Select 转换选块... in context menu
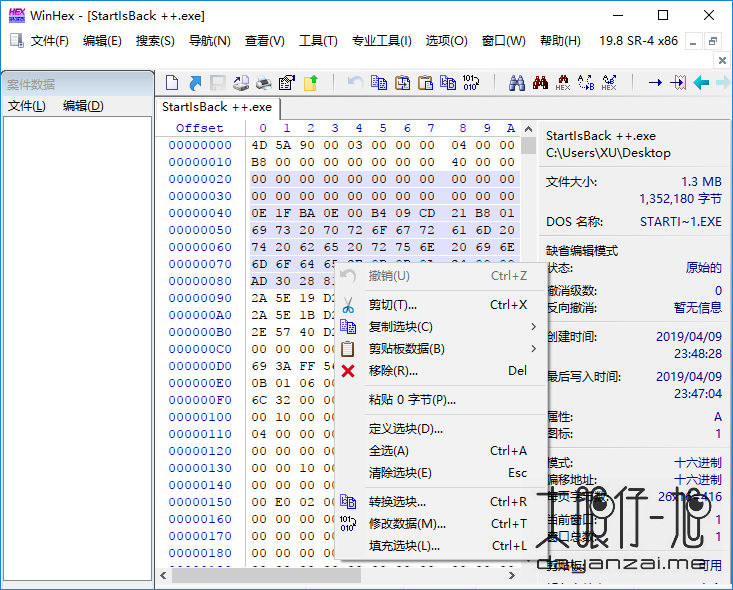733x590 pixels. [x=441, y=502]
